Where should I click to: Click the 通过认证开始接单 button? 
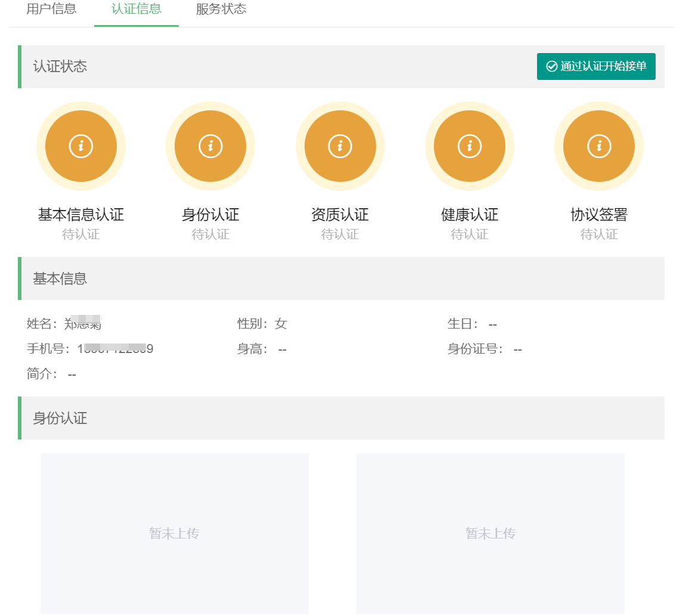click(596, 66)
